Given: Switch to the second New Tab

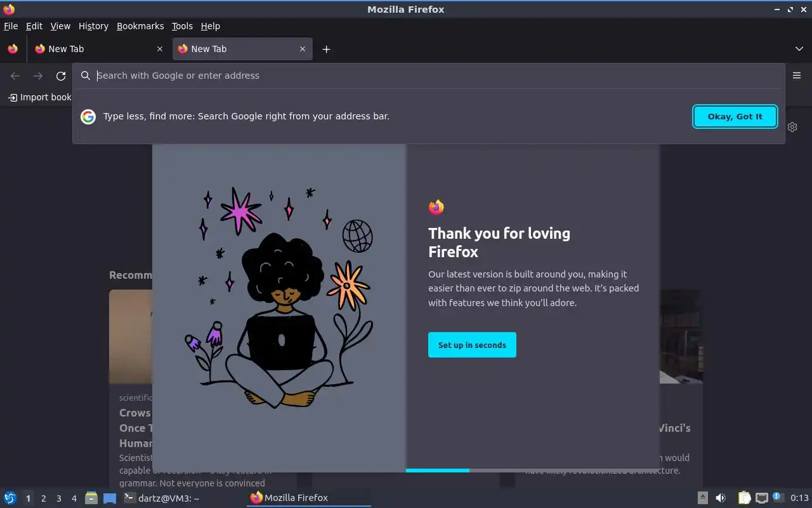Looking at the screenshot, I should pos(241,49).
